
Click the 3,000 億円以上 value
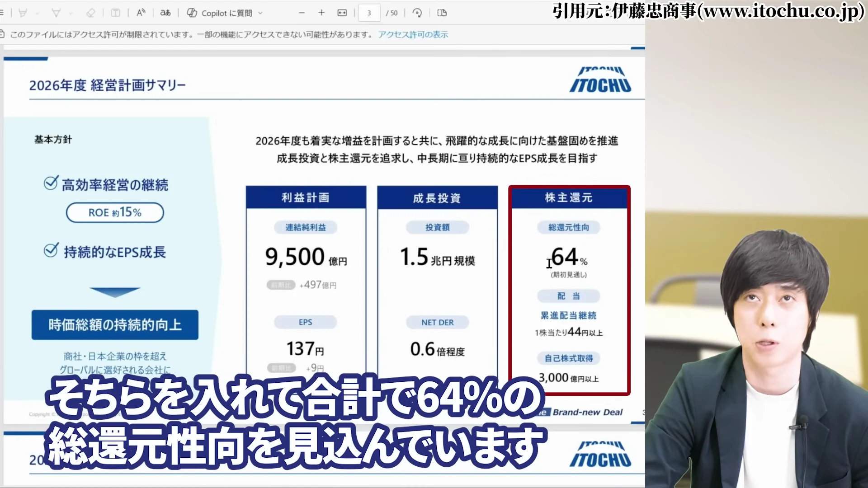[569, 378]
